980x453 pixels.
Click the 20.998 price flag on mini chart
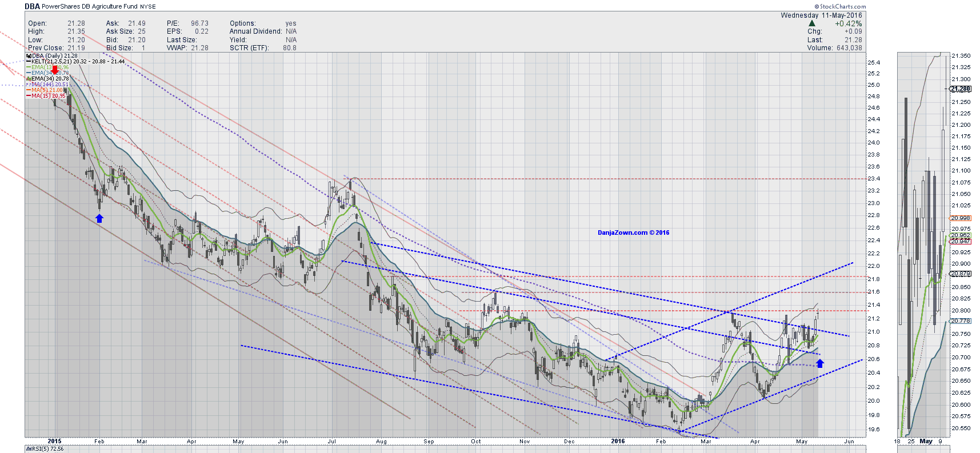960,218
